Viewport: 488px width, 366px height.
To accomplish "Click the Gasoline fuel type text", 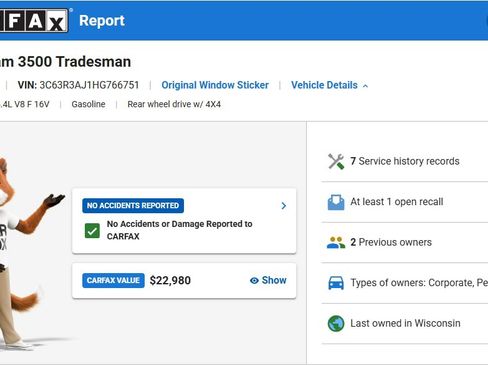I will point(88,104).
